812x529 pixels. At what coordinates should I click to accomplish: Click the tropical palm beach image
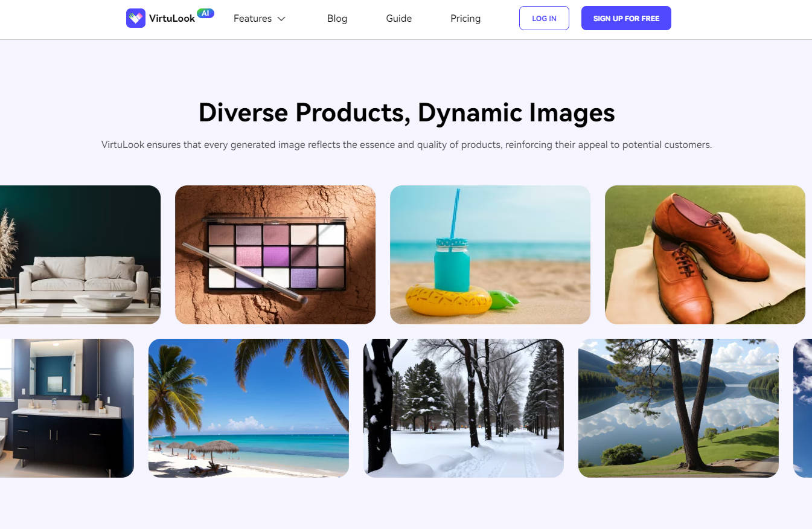point(248,408)
